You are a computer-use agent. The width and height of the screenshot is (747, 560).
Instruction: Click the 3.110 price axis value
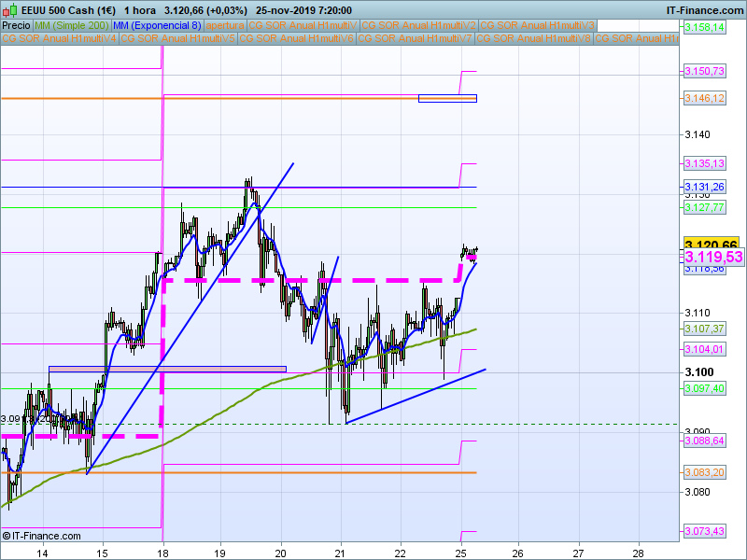tap(697, 313)
